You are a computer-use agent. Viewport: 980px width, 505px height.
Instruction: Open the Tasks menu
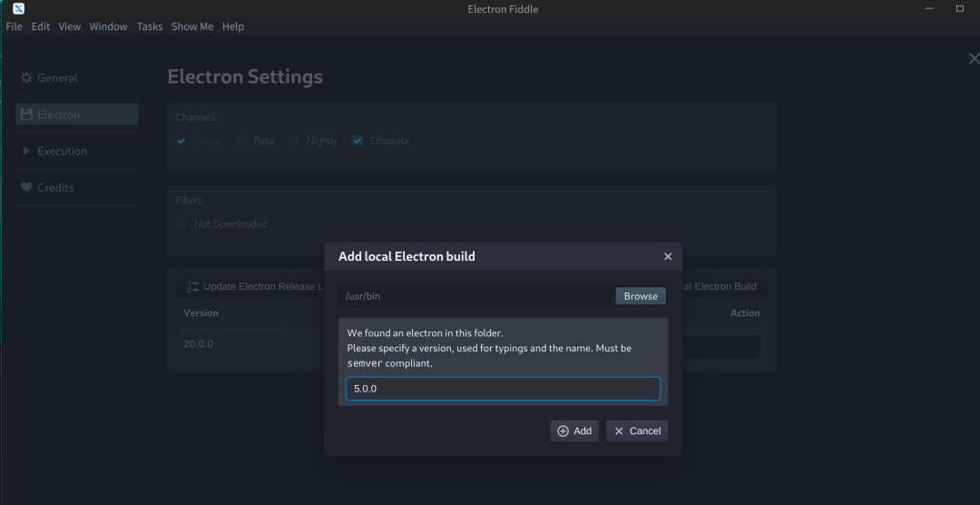pos(150,26)
